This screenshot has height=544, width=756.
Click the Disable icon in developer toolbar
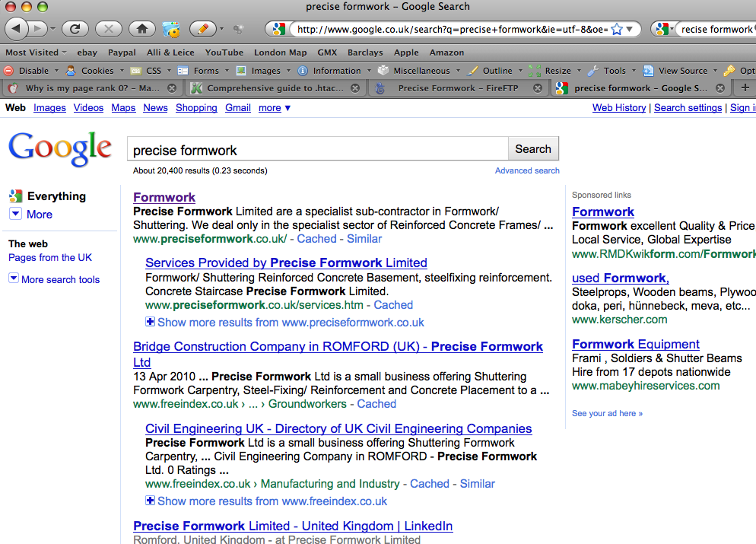[8, 71]
